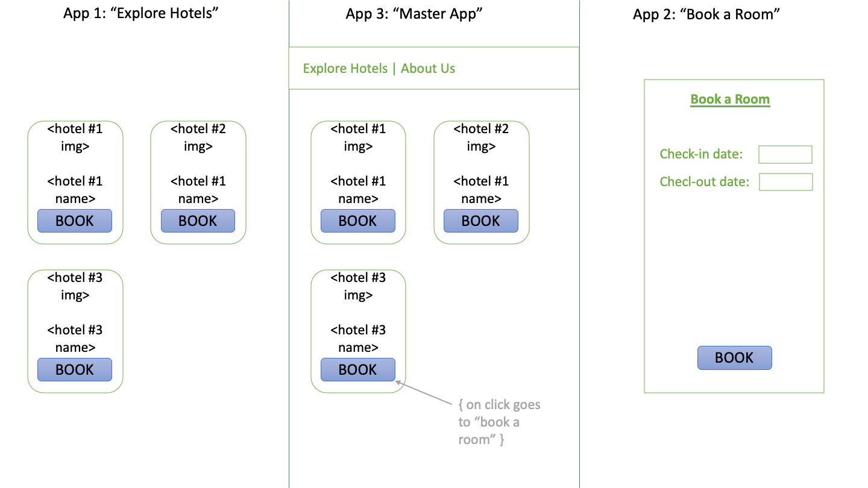Click BOOK on hotel #1 in Explore Hotels app
This screenshot has width=868, height=488.
coord(74,221)
